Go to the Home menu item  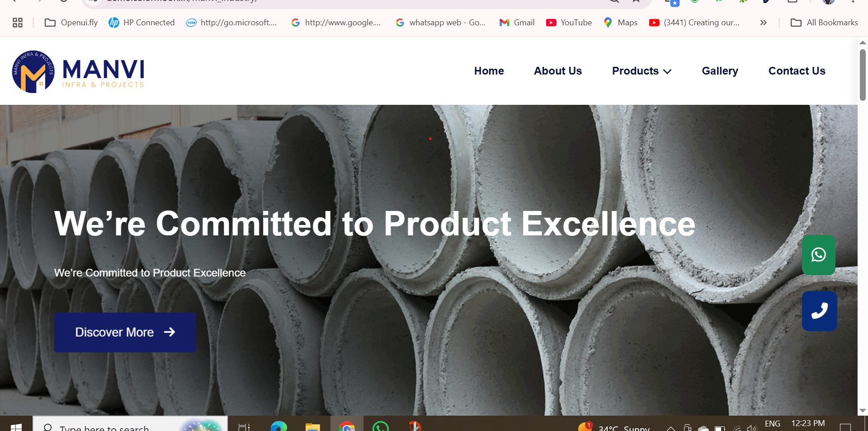pos(489,71)
